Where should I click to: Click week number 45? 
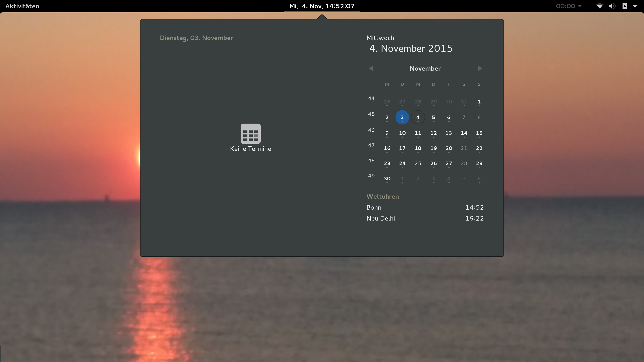tap(371, 114)
